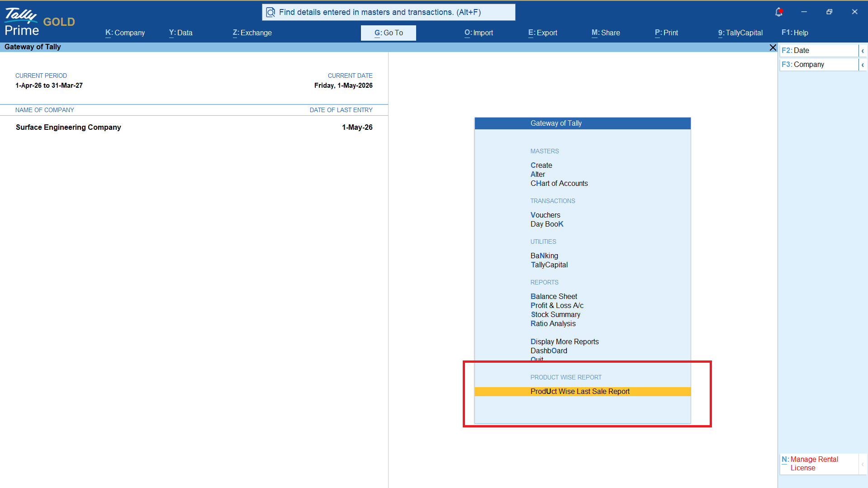The width and height of the screenshot is (868, 488).
Task: Open the Stock Summary report
Action: (555, 315)
